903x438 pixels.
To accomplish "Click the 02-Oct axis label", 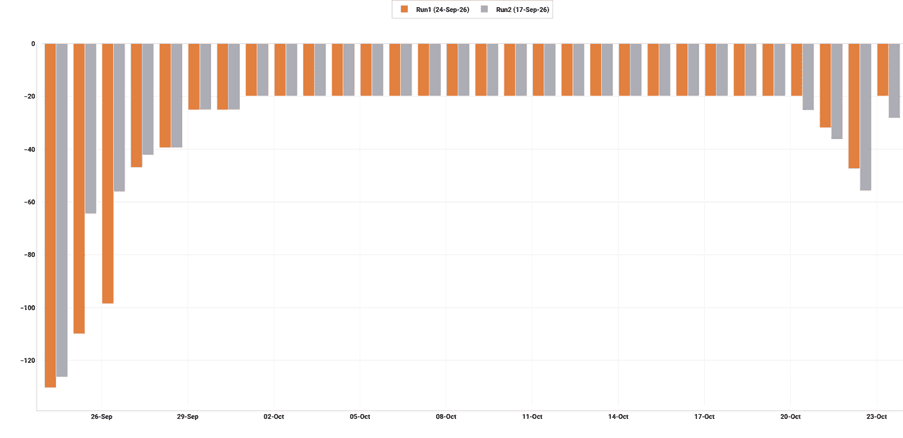I will click(x=274, y=416).
